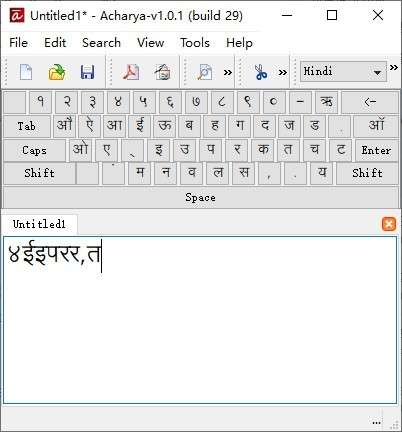Click the Hindi digit ७ key
This screenshot has height=432, width=402.
click(196, 102)
